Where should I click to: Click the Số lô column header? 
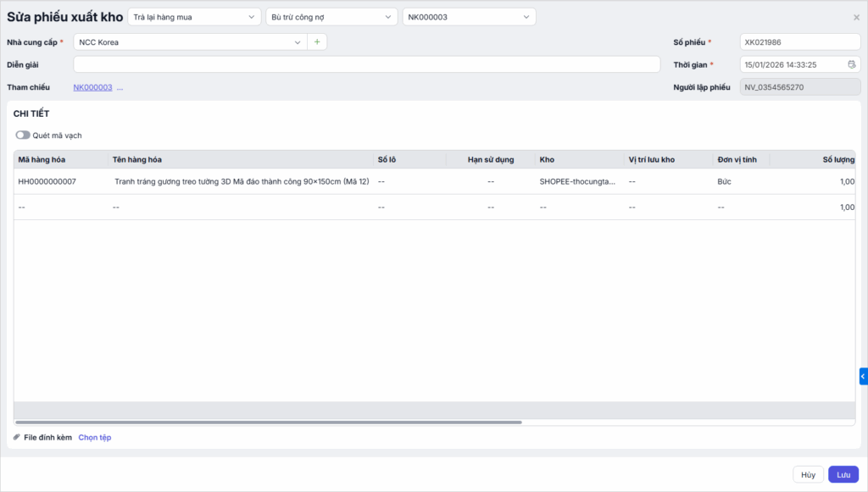click(409, 160)
